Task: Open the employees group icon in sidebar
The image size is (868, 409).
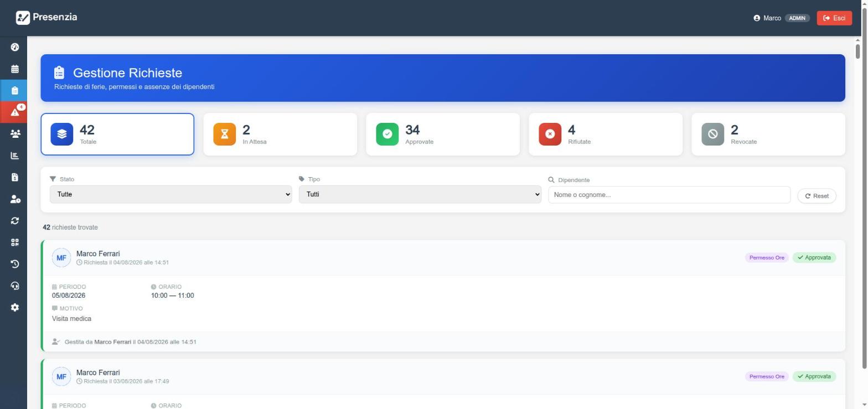Action: (15, 134)
